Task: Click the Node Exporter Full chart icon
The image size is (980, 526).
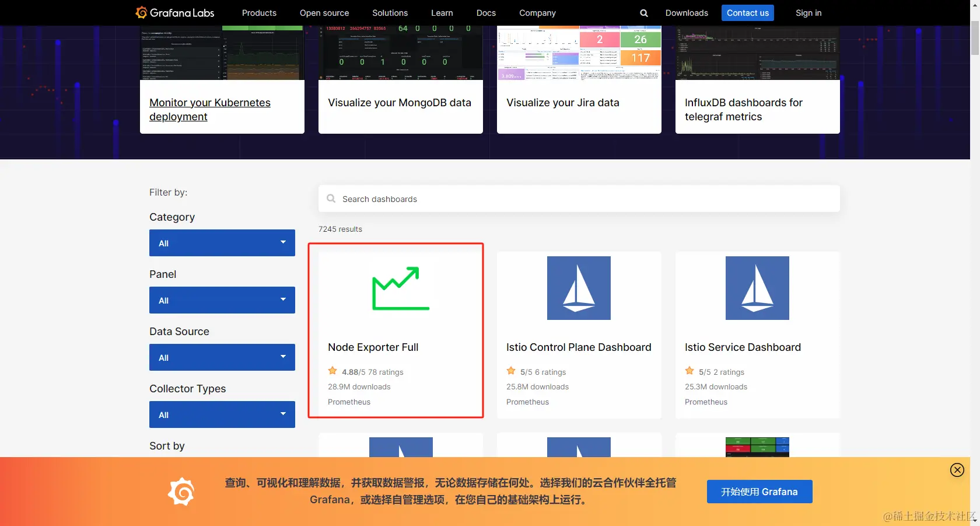Action: (x=401, y=288)
